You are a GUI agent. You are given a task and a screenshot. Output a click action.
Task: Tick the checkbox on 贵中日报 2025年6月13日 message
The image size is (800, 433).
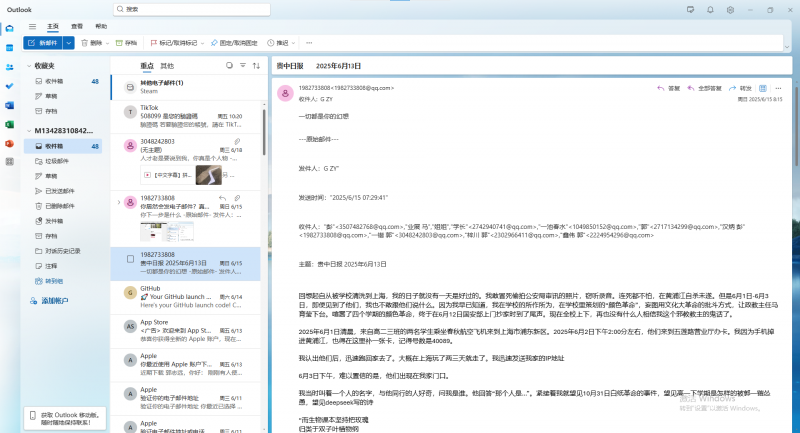131,259
